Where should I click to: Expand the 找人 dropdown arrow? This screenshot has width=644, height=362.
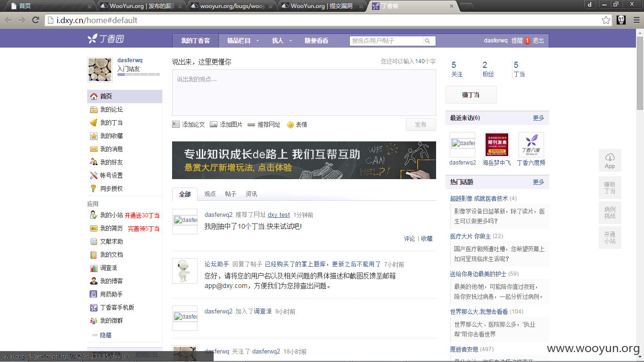click(290, 41)
